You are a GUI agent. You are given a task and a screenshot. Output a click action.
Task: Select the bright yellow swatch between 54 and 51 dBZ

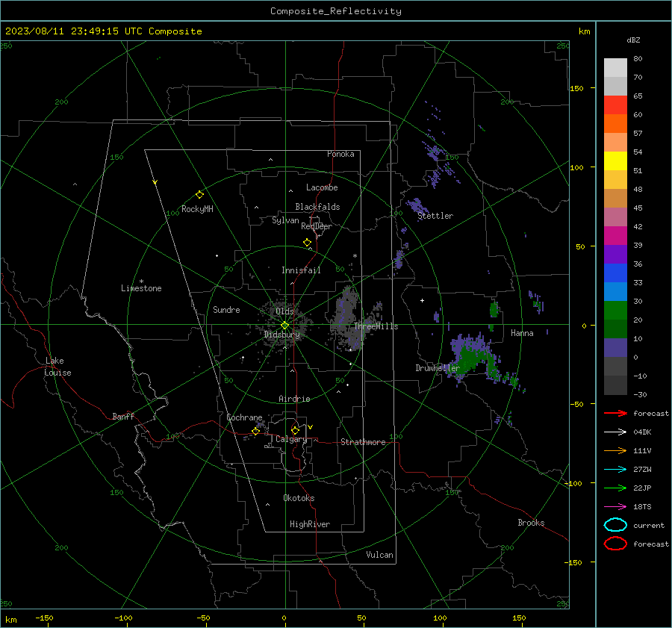615,161
